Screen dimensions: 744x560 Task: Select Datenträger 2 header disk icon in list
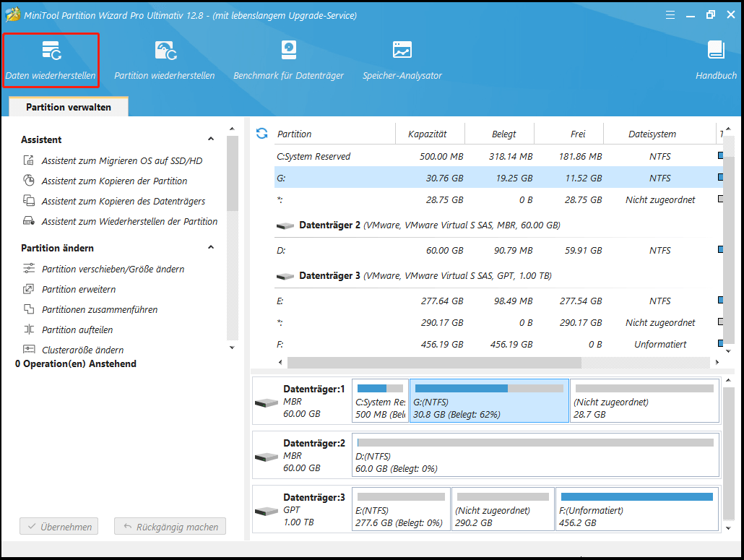[285, 226]
